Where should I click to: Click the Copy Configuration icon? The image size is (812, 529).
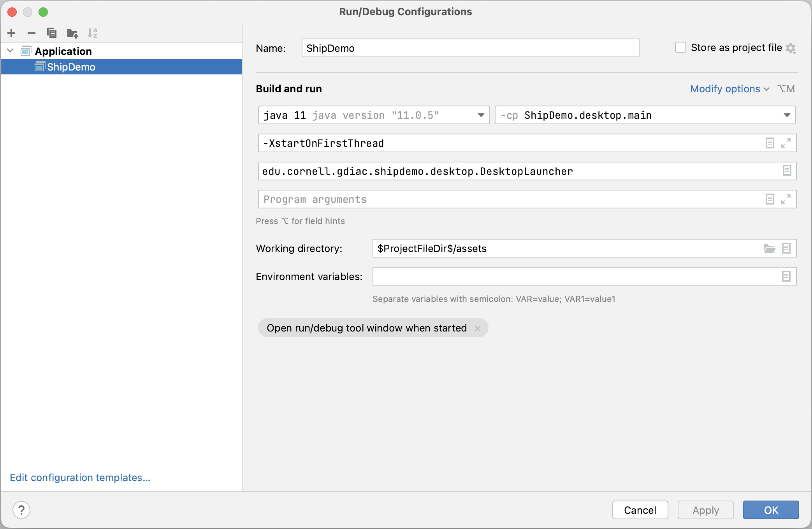51,33
